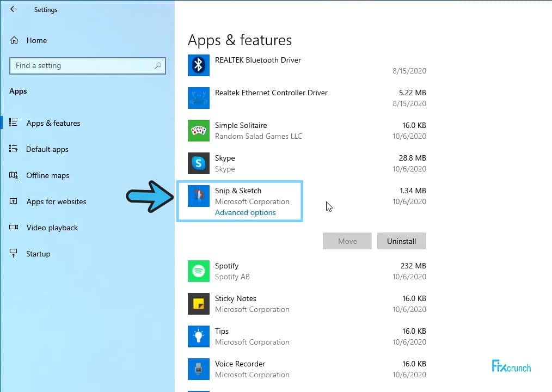Click the Uninstall button for Snip & Sketch
This screenshot has width=552, height=392.
click(401, 241)
